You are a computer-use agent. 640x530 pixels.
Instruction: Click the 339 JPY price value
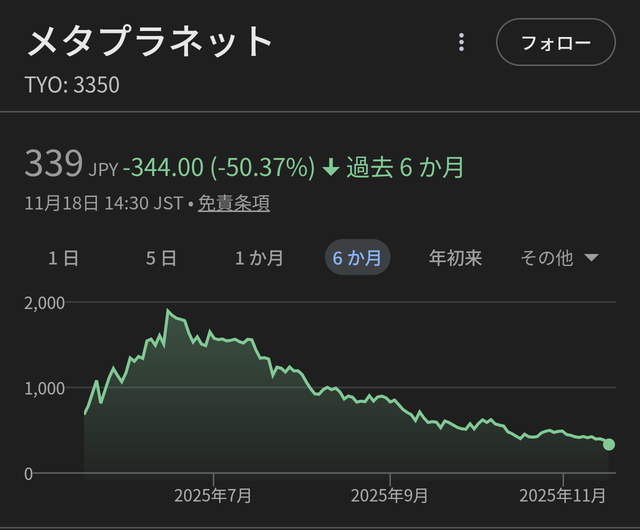coord(57,165)
